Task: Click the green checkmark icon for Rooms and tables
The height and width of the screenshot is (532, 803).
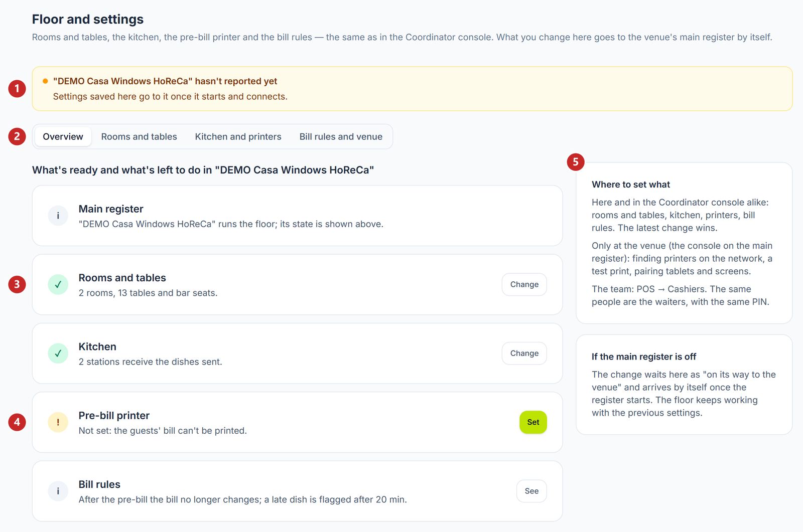Action: coord(58,284)
